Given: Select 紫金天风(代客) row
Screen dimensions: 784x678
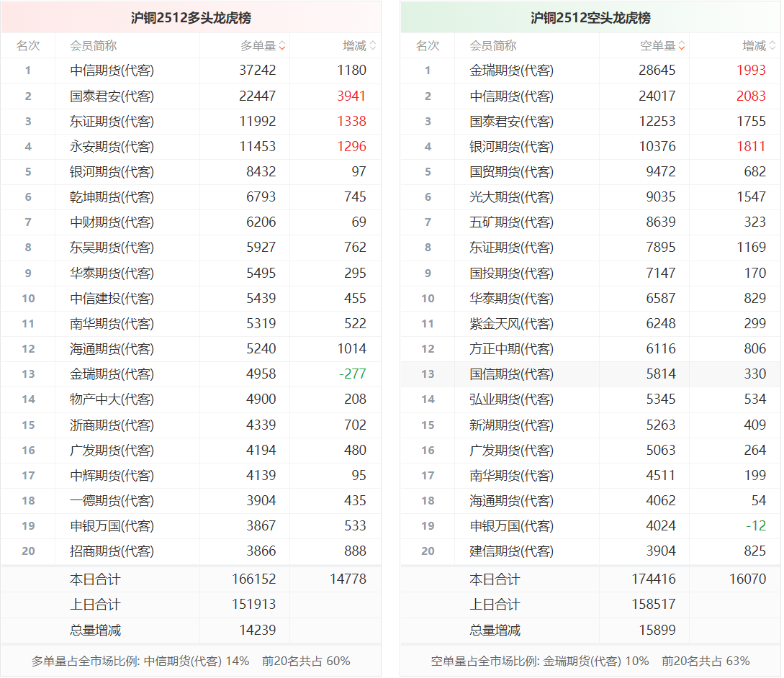Looking at the screenshot, I should click(x=590, y=323).
